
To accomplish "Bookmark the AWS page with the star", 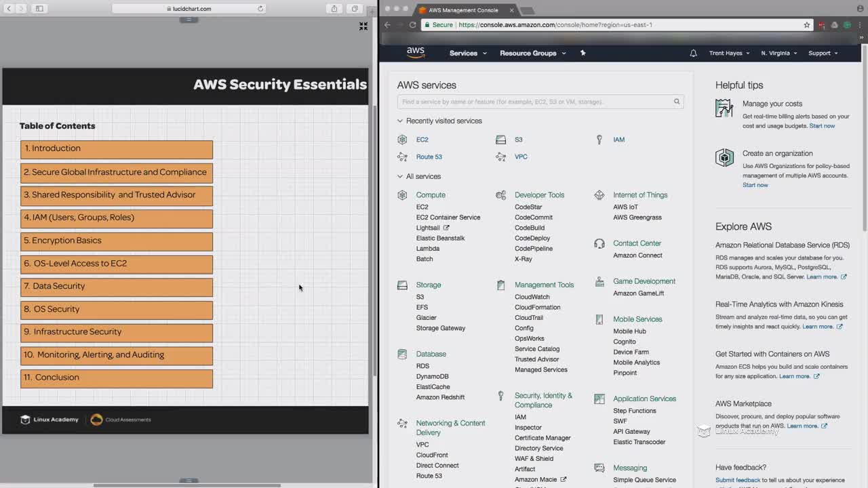I will click(806, 25).
